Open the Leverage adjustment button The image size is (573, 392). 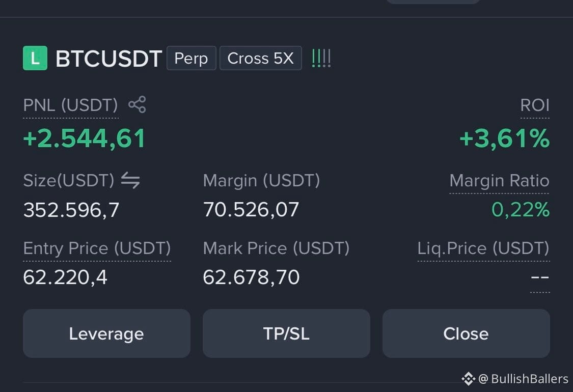tap(106, 333)
